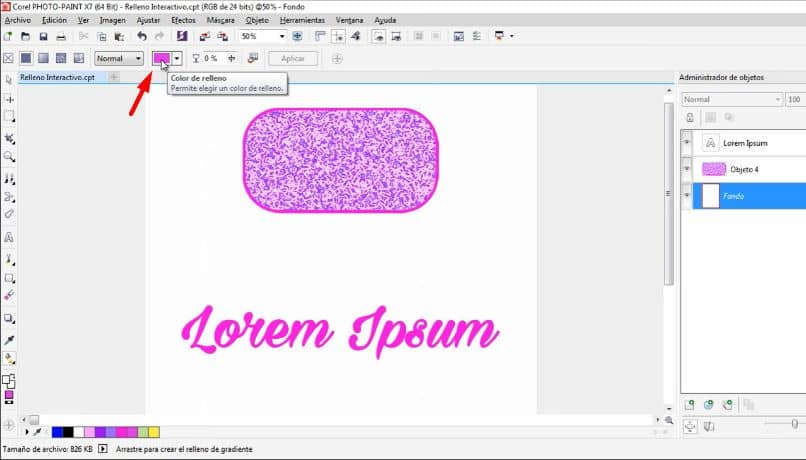Expand the last toolbar options arrow
The height and width of the screenshot is (460, 806).
[511, 36]
